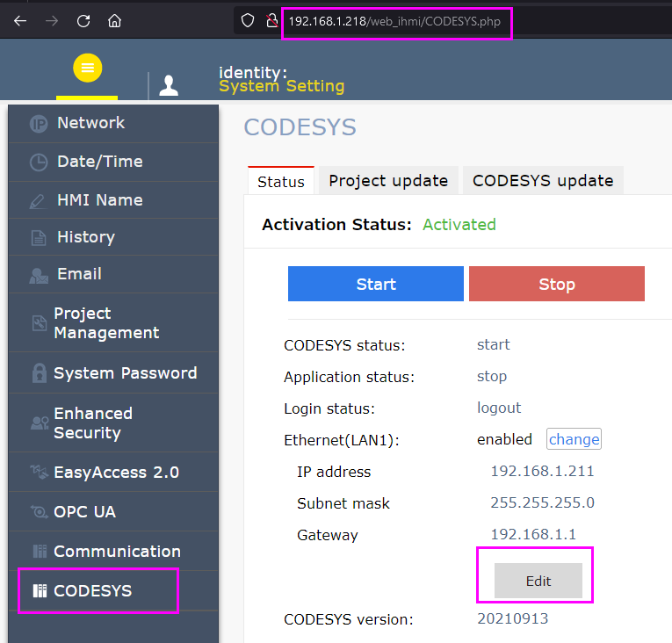This screenshot has height=643, width=672.
Task: Click the Application status value stop
Action: [x=492, y=377]
